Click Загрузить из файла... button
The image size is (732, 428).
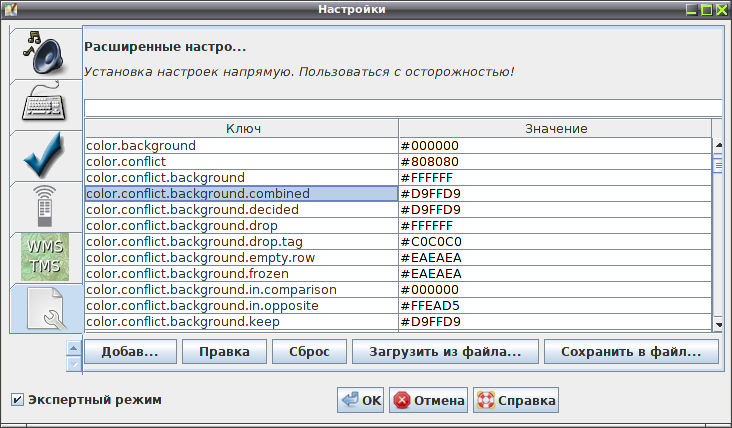click(x=445, y=351)
